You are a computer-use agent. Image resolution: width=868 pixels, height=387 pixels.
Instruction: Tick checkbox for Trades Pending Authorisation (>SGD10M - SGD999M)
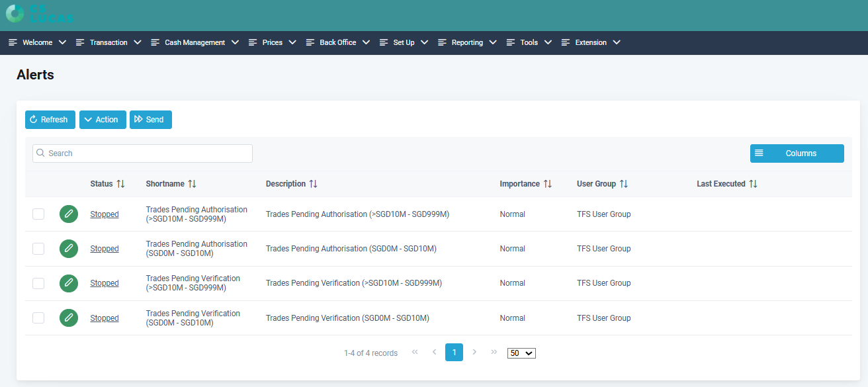point(38,214)
